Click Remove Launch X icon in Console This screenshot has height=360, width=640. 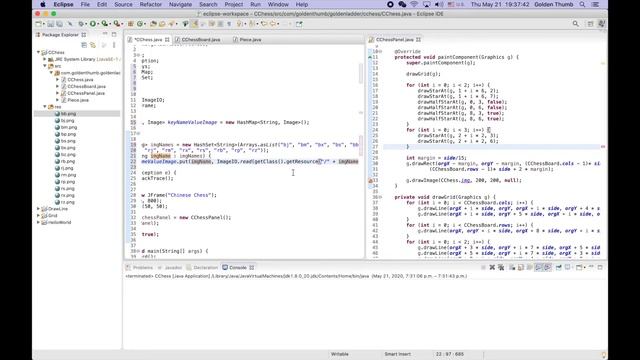[492, 267]
